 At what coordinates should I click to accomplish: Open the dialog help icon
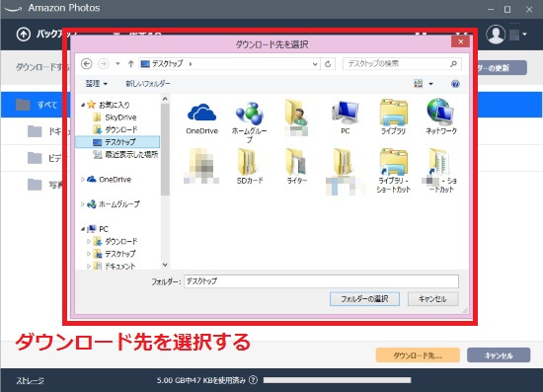click(x=455, y=84)
